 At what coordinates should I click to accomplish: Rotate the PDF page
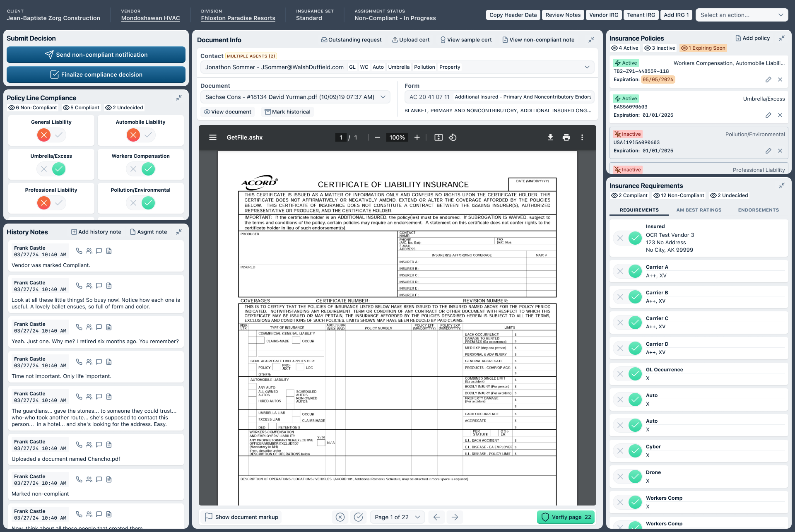pyautogui.click(x=453, y=137)
